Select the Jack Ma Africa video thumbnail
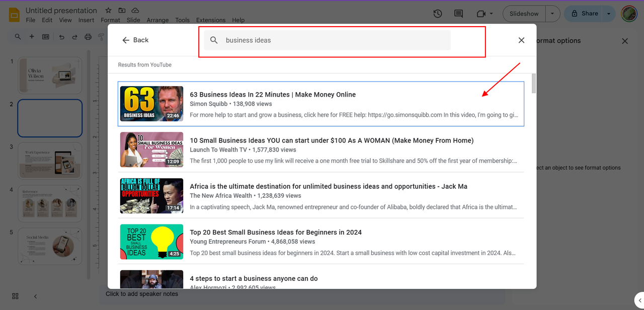 [x=151, y=196]
